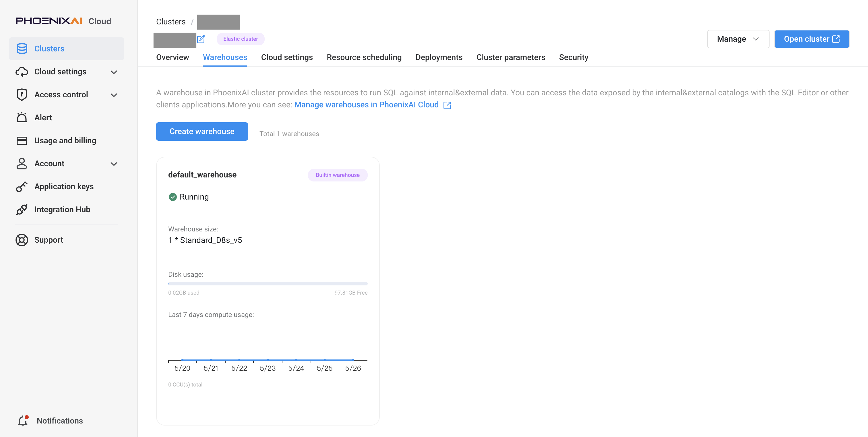
Task: Click the PhoenixAI Cloud logo
Action: pyautogui.click(x=63, y=21)
